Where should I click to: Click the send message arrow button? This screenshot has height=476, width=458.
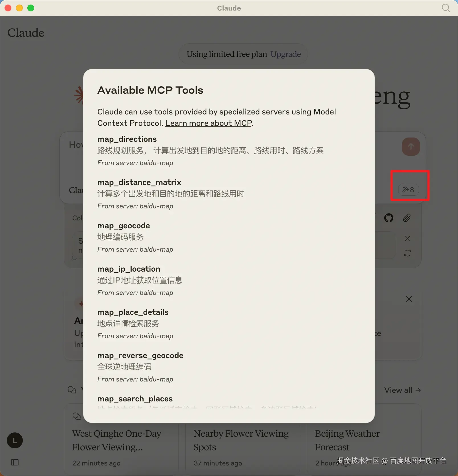tap(411, 147)
